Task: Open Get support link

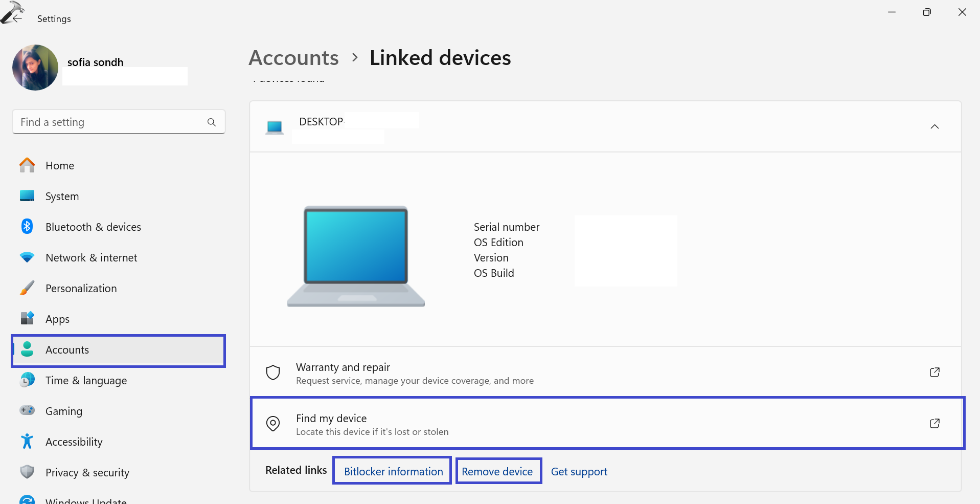Action: coord(579,471)
